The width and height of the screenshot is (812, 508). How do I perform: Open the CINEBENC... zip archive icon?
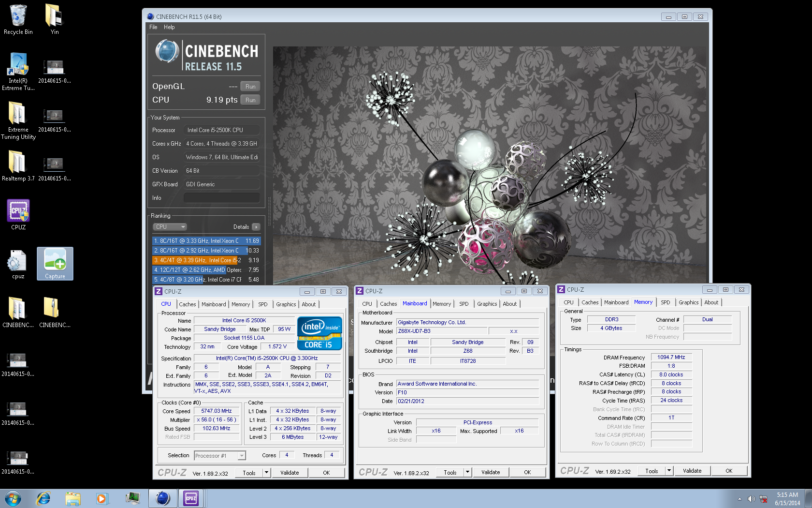click(55, 312)
